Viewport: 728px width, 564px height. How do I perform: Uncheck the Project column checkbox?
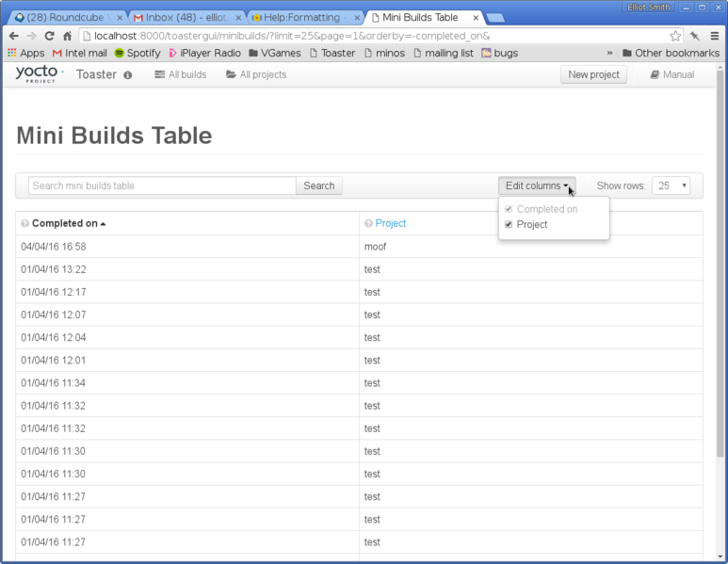pos(509,225)
